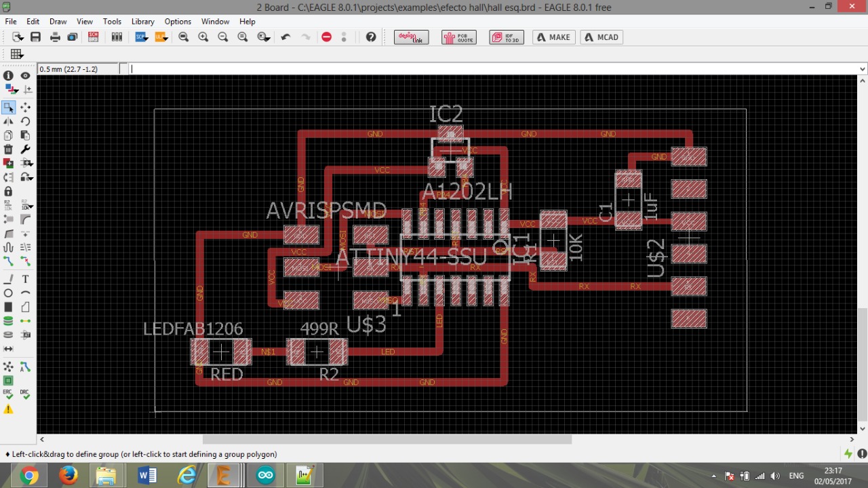Open the Replace tool dropdown
The image size is (868, 488).
coord(26,177)
